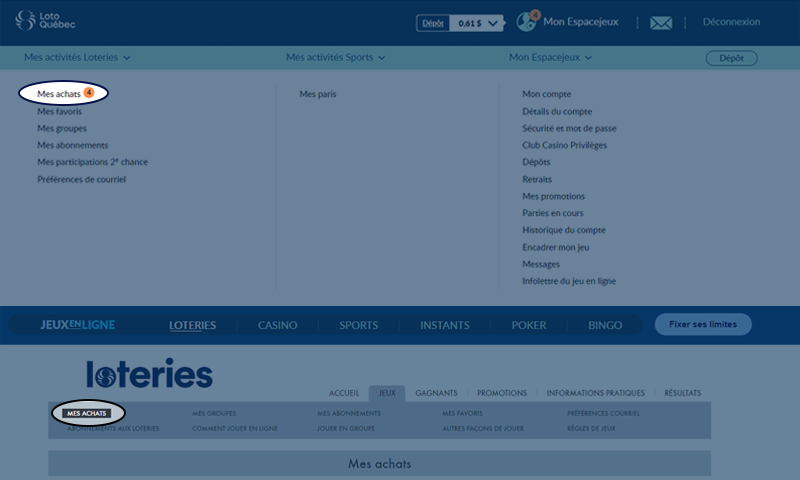
Task: Select BINGO in main navigation
Action: [x=605, y=325]
